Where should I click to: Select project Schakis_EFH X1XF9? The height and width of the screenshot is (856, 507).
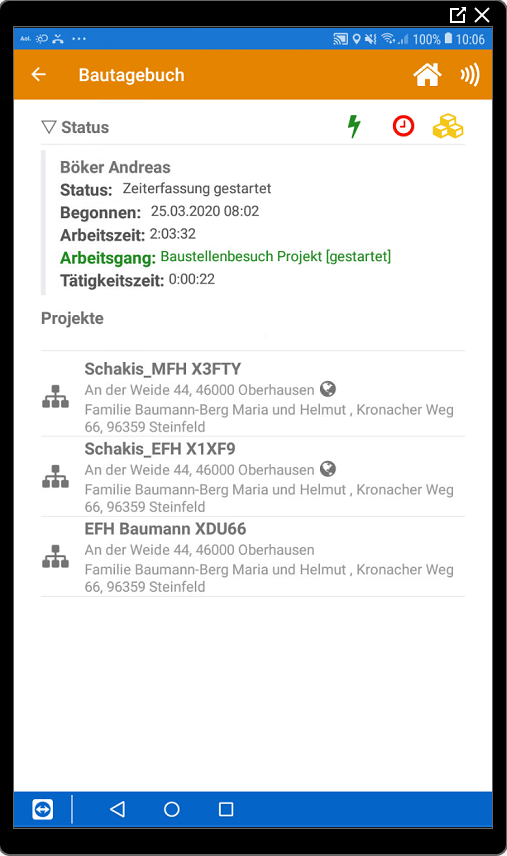[x=253, y=477]
